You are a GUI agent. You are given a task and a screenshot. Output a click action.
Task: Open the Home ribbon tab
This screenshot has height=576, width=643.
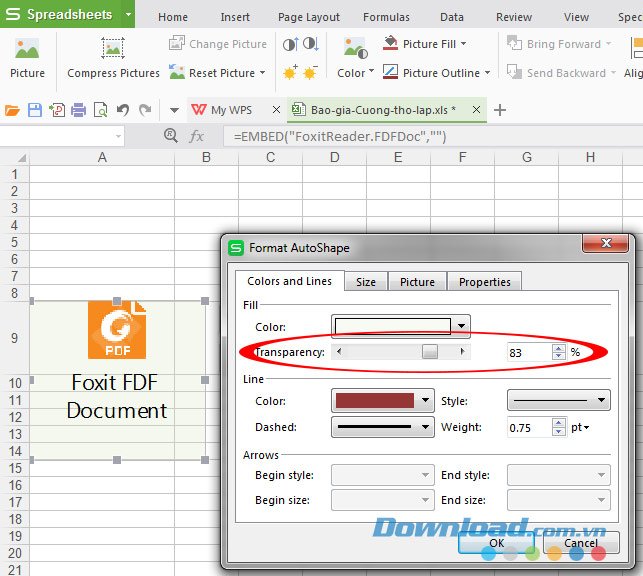(173, 17)
